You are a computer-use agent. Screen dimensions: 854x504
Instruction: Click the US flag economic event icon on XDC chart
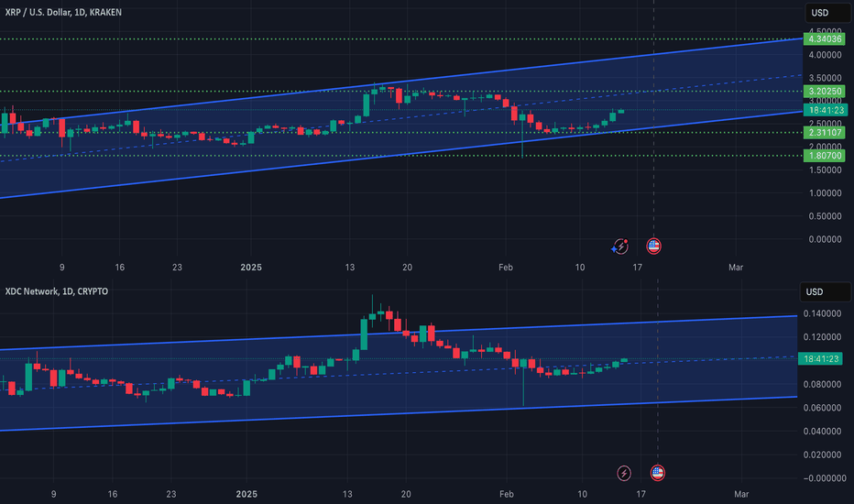[657, 473]
